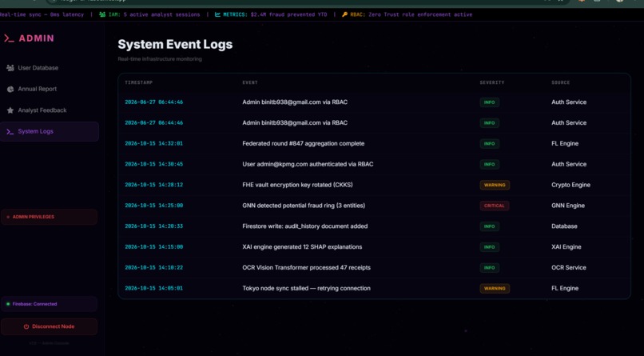Click the METRICS chart icon in the ticker

(x=217, y=14)
